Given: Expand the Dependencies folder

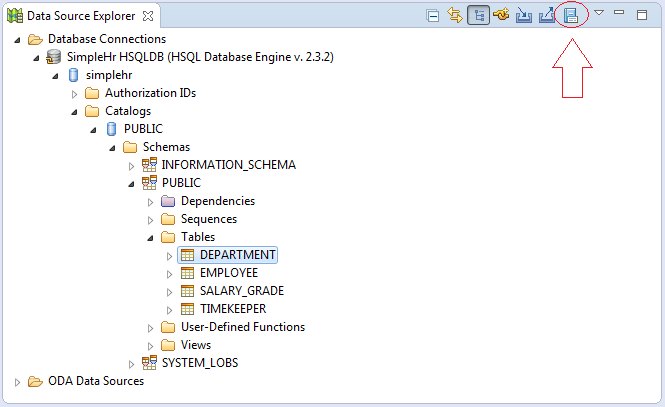Looking at the screenshot, I should coord(150,202).
